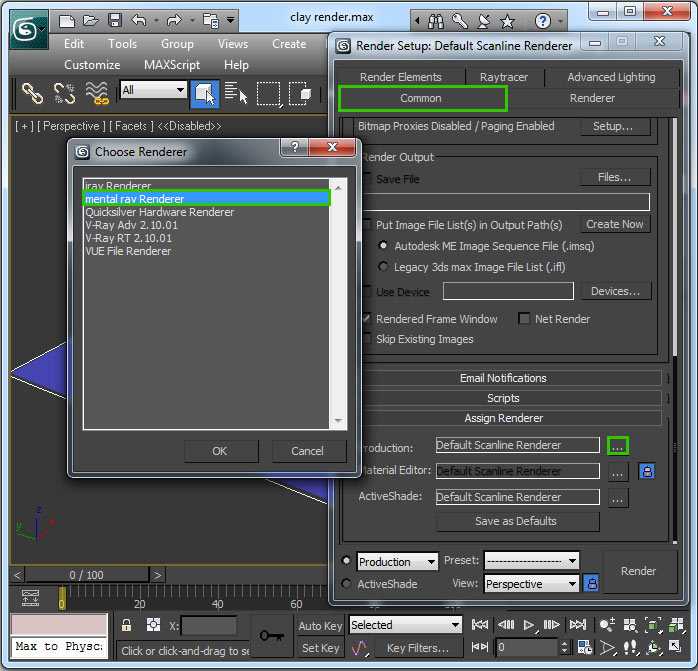
Task: Undo the last action with the arrow icon
Action: pyautogui.click(x=139, y=20)
